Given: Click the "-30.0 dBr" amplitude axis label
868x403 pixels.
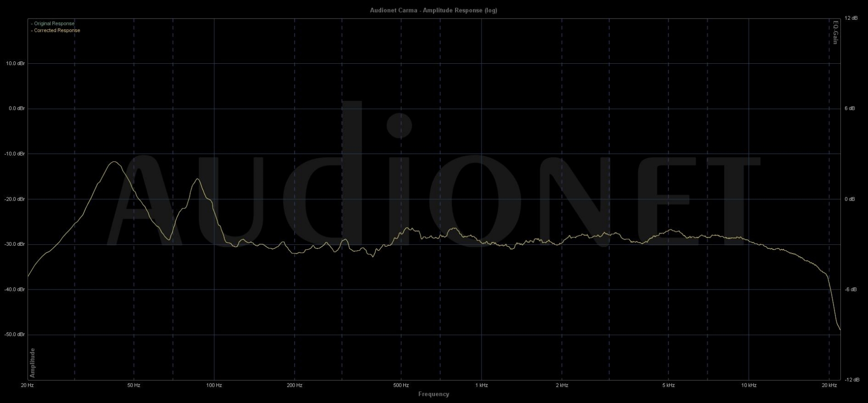Looking at the screenshot, I should pos(15,244).
